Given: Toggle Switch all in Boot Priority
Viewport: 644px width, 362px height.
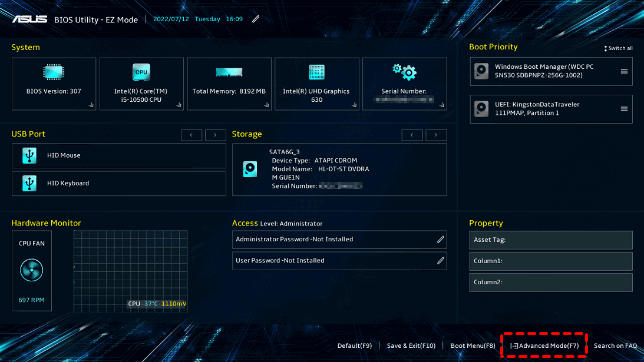Looking at the screenshot, I should pyautogui.click(x=618, y=48).
